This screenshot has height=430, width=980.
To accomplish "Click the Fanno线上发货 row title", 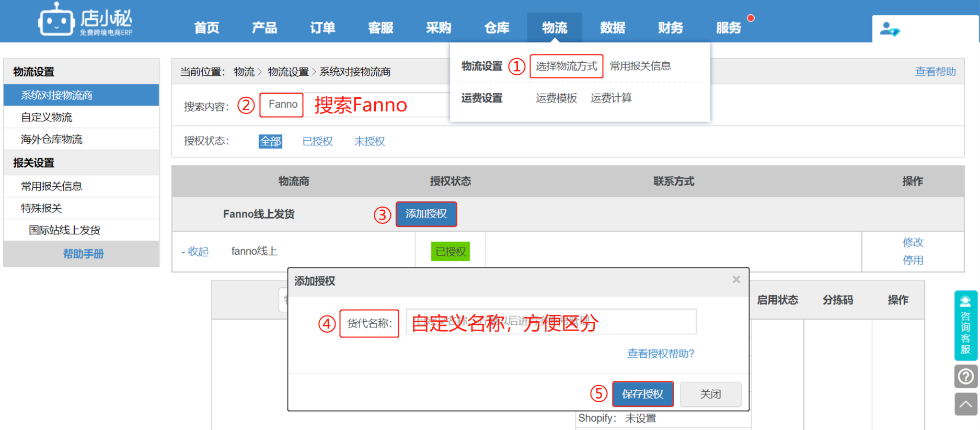I will pyautogui.click(x=259, y=214).
